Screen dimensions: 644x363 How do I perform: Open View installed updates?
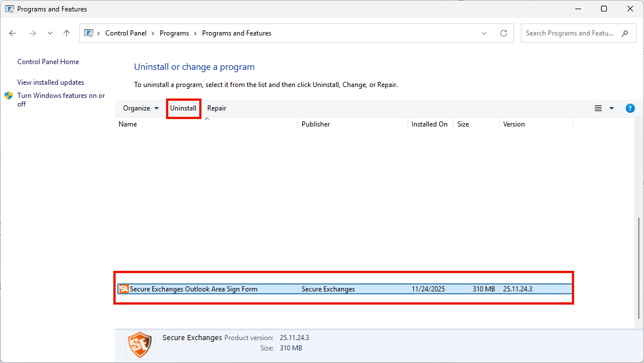click(x=50, y=82)
